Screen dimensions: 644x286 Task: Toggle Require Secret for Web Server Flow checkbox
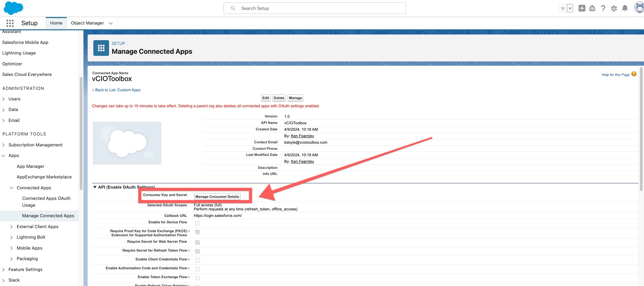click(x=197, y=242)
